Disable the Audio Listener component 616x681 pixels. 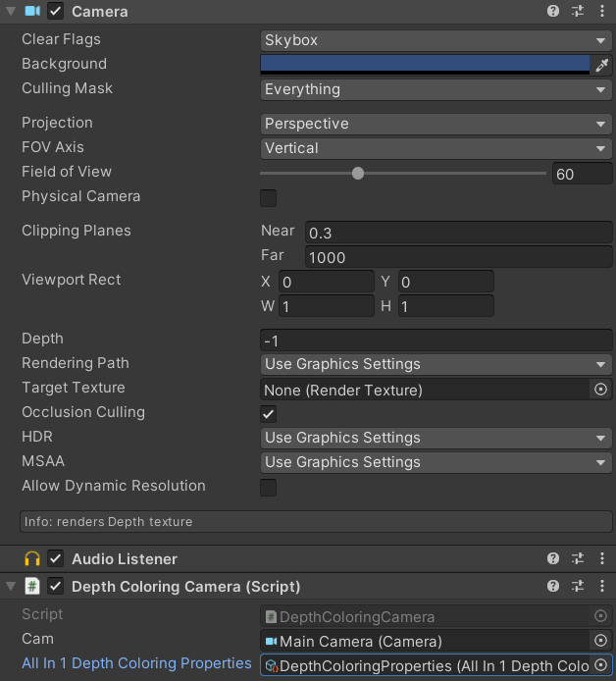[x=55, y=558]
